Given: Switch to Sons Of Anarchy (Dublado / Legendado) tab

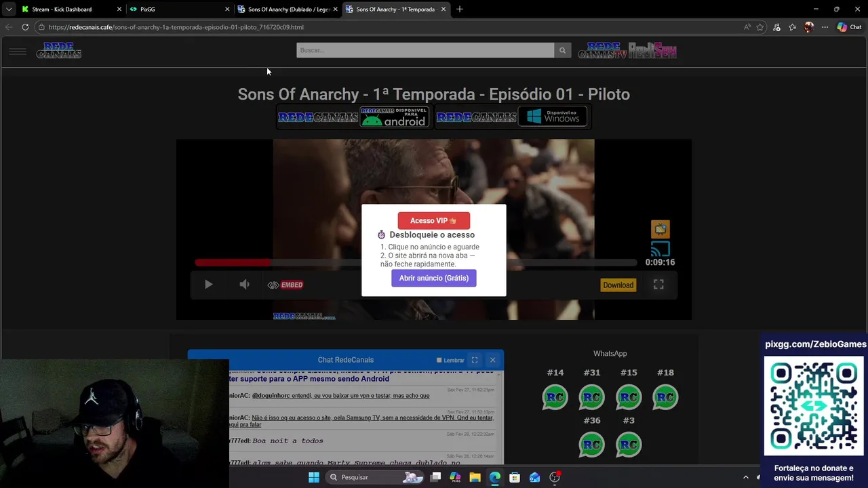Looking at the screenshot, I should tap(288, 9).
